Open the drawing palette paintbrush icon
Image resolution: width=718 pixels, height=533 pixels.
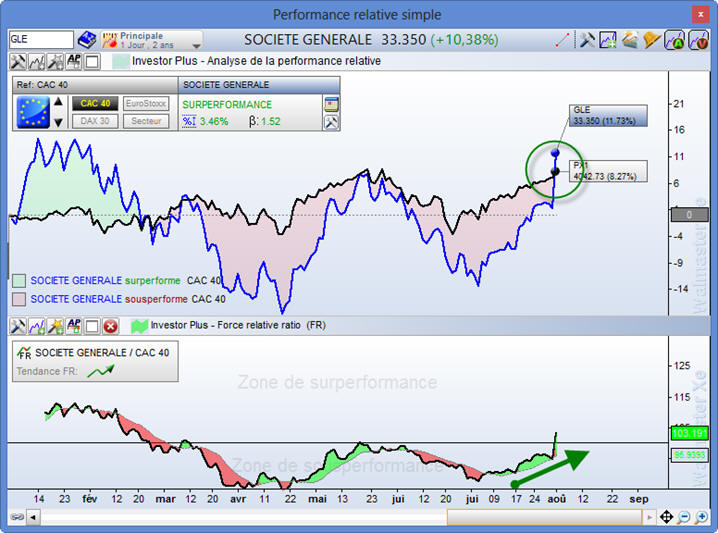click(630, 40)
